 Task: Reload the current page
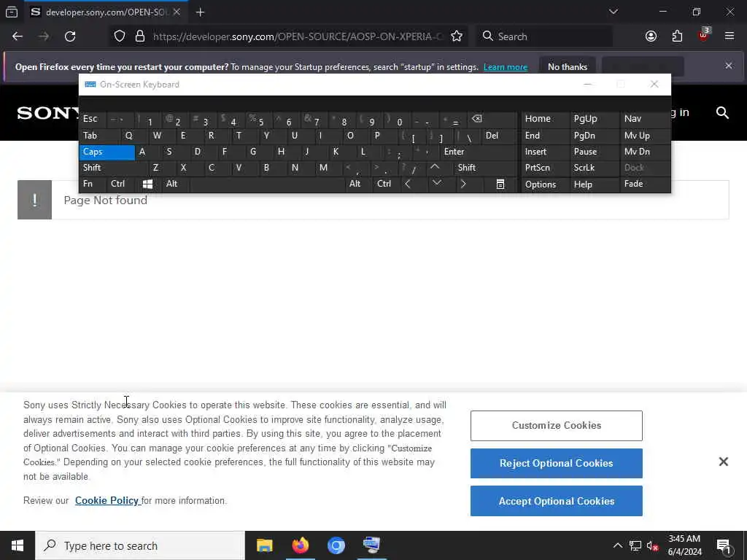(70, 36)
